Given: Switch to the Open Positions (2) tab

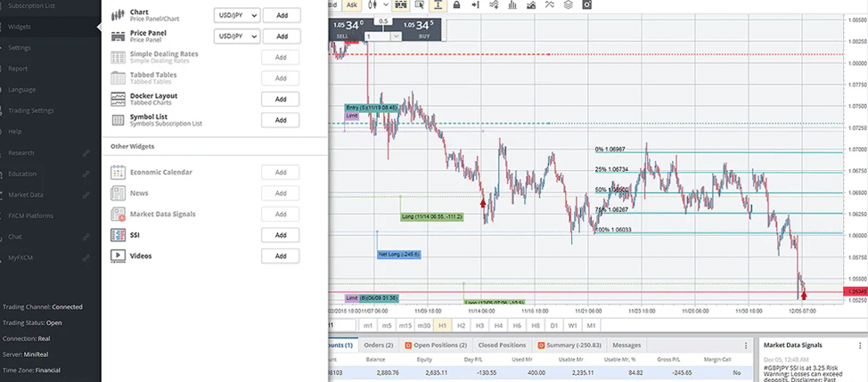Looking at the screenshot, I should click(436, 345).
